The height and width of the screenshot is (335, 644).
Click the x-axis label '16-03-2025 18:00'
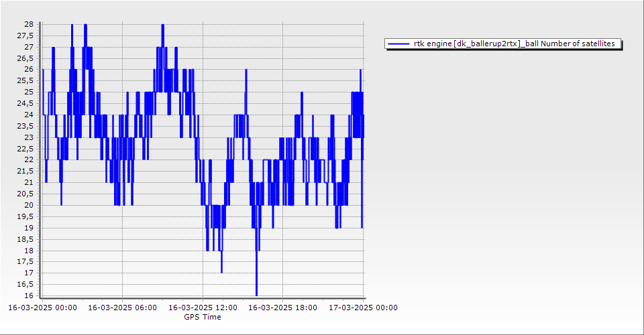click(x=282, y=308)
